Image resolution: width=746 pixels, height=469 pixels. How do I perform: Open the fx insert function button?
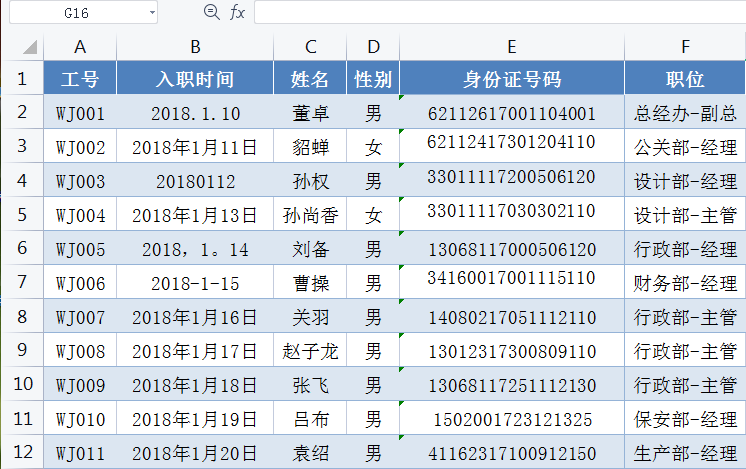pyautogui.click(x=237, y=12)
